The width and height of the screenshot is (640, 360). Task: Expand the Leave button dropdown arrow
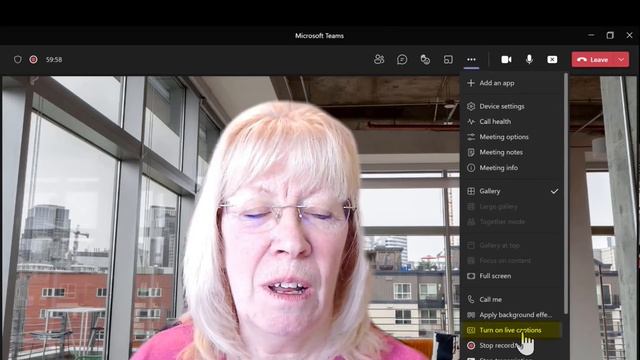(x=622, y=60)
